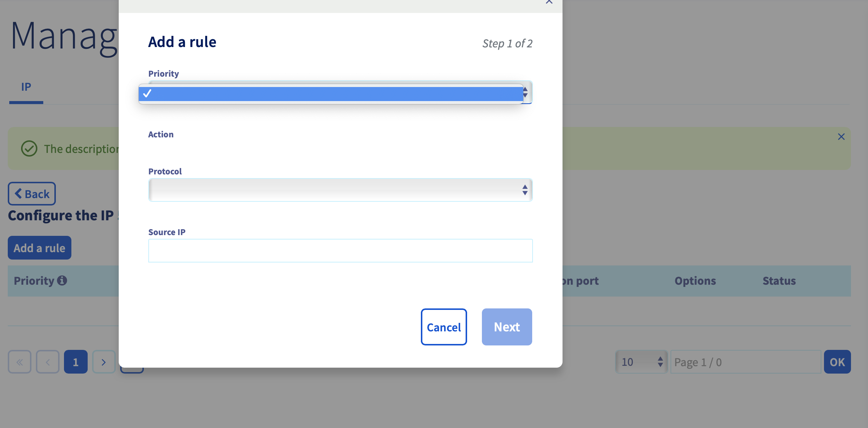This screenshot has width=868, height=428.
Task: Open the page size dropdown showing 10
Action: (641, 362)
